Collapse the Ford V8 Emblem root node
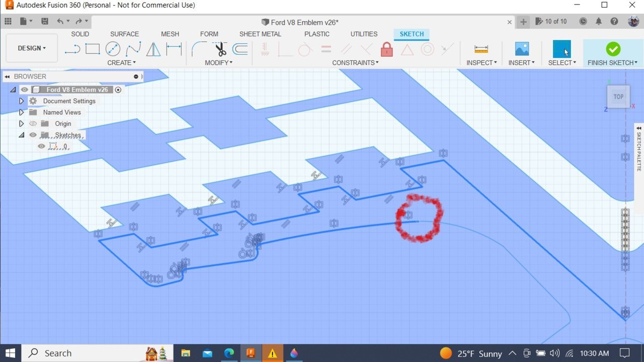The image size is (644, 362). click(x=13, y=90)
